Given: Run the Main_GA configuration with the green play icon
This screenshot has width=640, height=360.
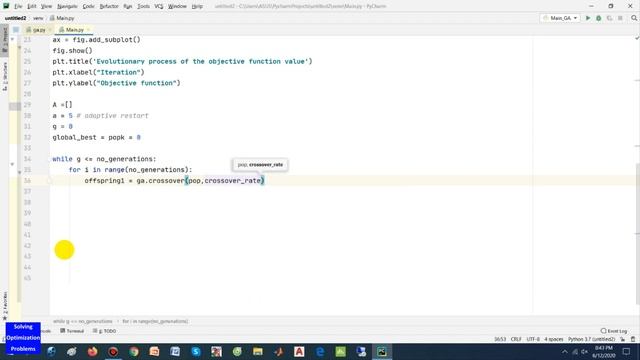Looking at the screenshot, I should 588,18.
